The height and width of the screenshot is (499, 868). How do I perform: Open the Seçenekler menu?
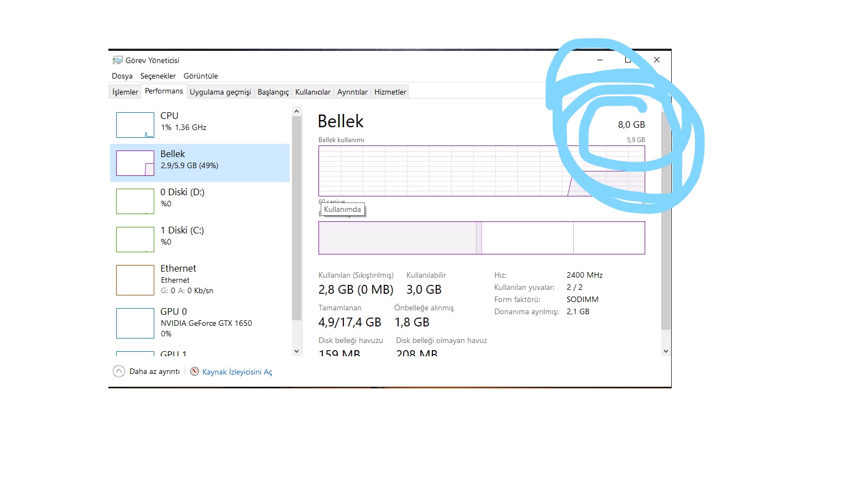tap(158, 76)
